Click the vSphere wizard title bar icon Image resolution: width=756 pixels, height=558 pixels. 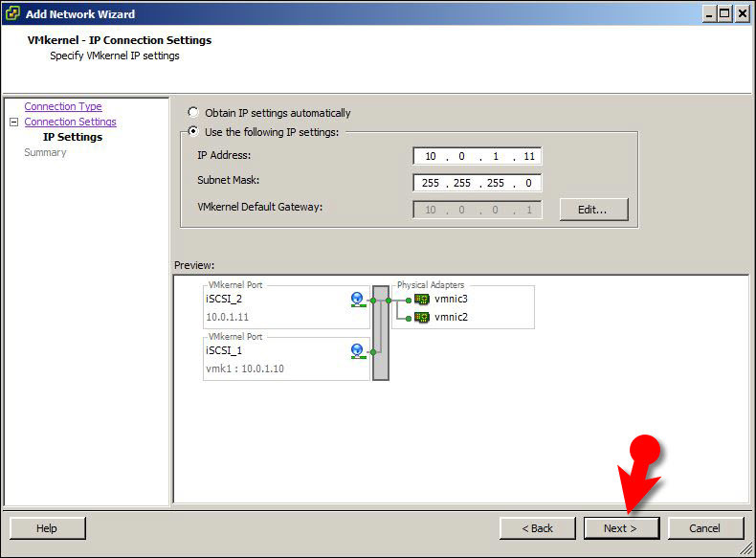12,13
